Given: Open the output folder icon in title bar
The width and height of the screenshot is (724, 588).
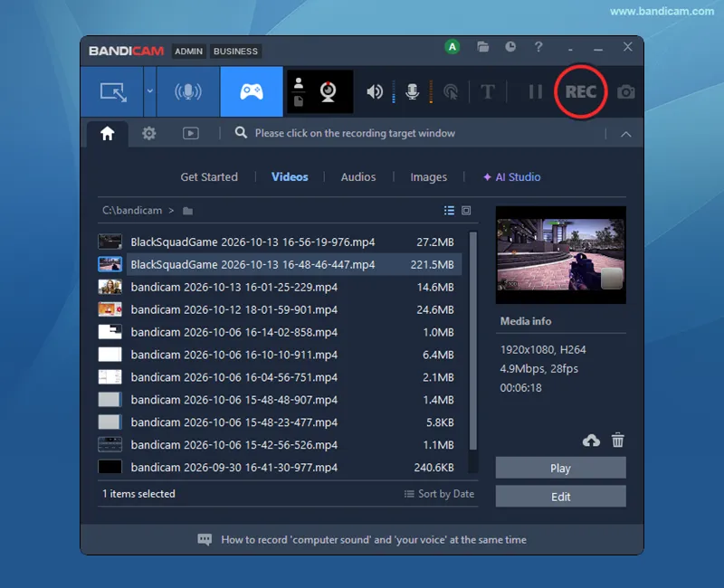Looking at the screenshot, I should click(482, 47).
